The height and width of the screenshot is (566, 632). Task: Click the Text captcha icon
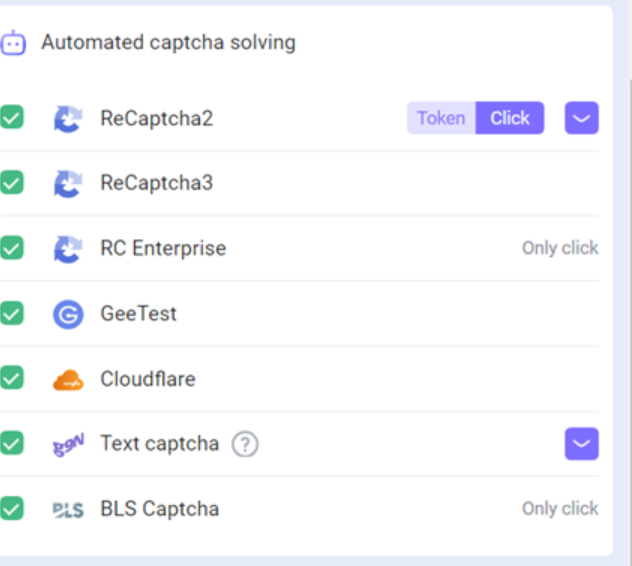pyautogui.click(x=68, y=444)
